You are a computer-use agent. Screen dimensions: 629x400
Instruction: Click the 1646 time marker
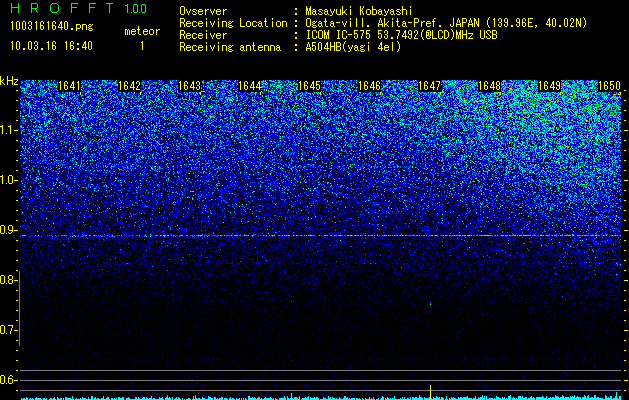coord(369,86)
